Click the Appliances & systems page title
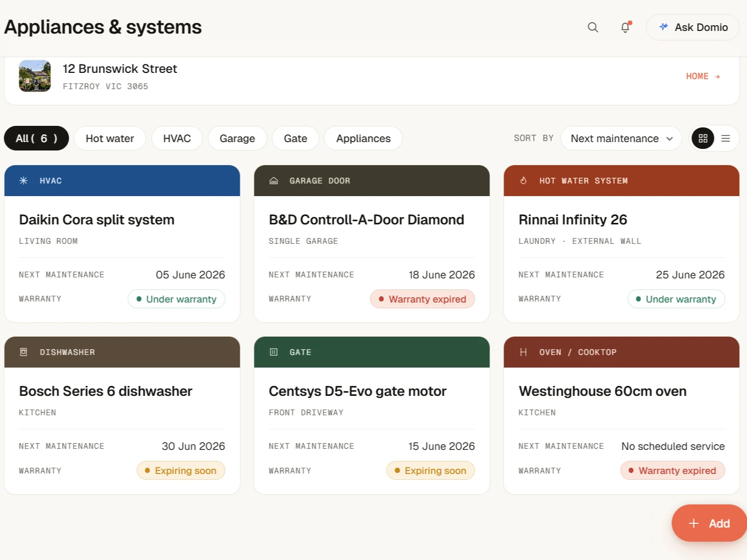The height and width of the screenshot is (560, 747). (103, 27)
